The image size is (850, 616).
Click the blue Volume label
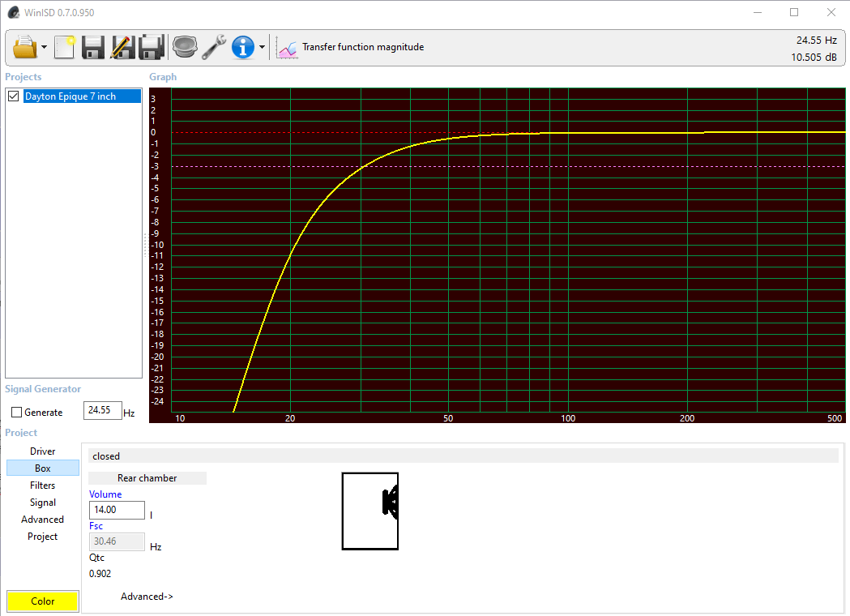105,494
